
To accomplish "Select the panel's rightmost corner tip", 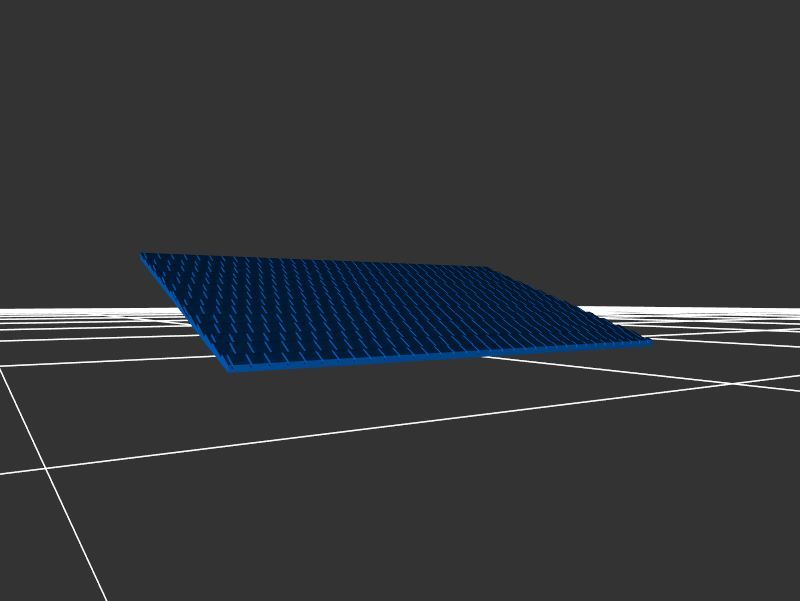I will [x=651, y=343].
